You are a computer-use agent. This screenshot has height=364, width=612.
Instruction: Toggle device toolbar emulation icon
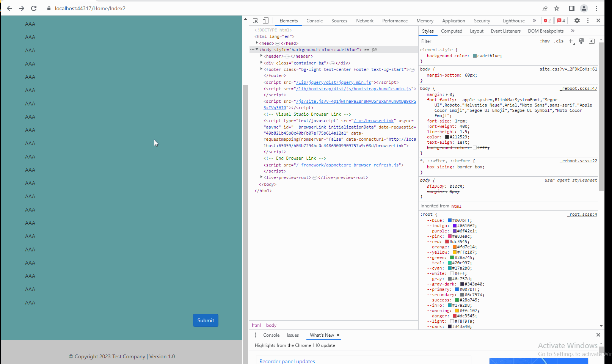click(266, 20)
